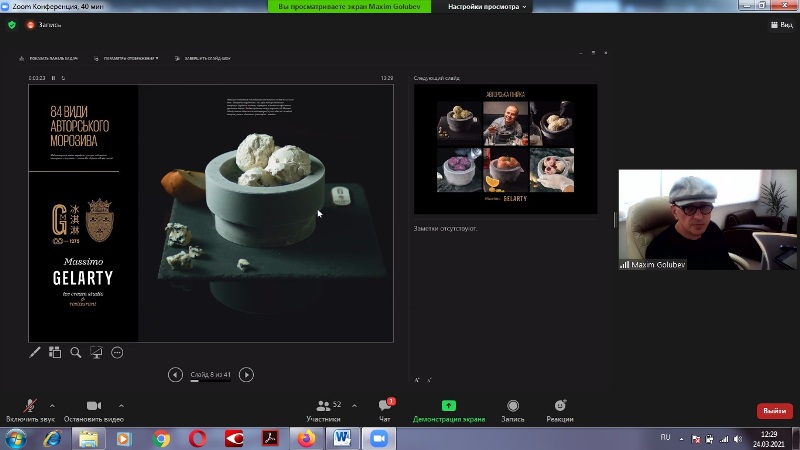The height and width of the screenshot is (450, 800).
Task: Open the more options ellipsis icon
Action: coord(117,352)
